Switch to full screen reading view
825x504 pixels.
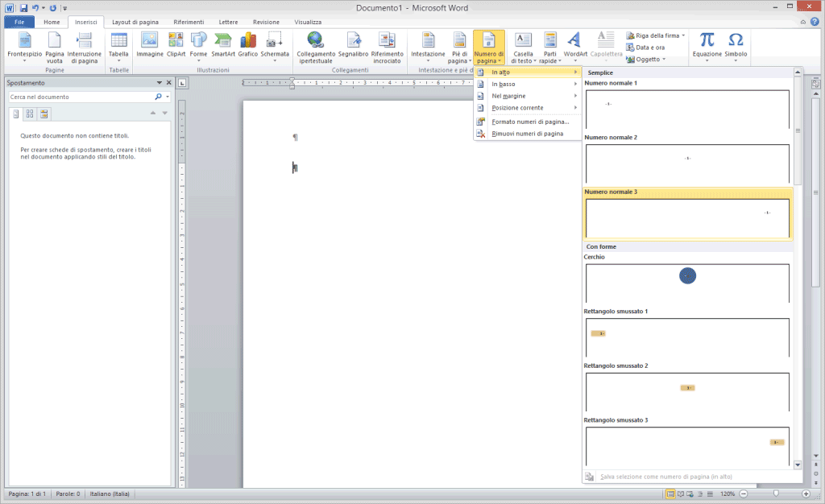click(x=680, y=494)
